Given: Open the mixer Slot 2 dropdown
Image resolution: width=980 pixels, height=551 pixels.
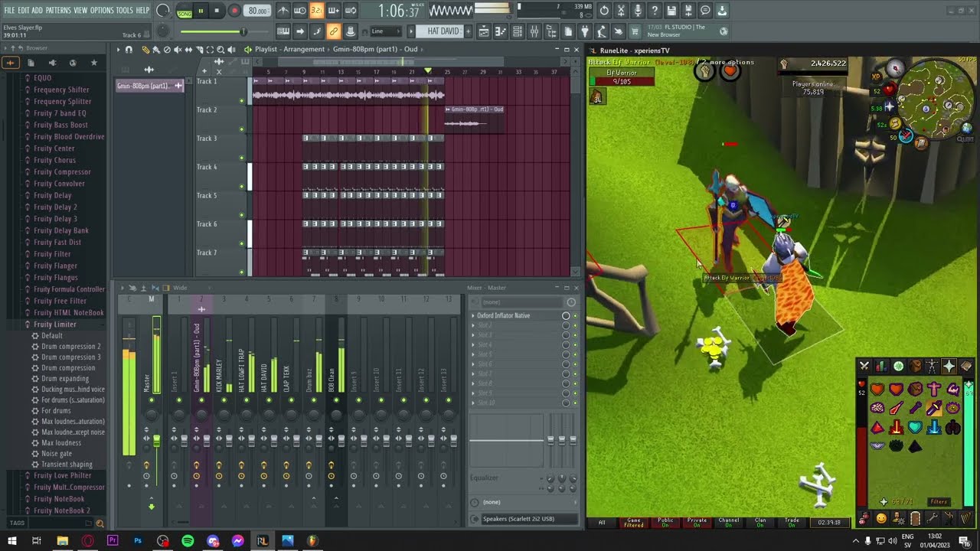Looking at the screenshot, I should coord(473,325).
